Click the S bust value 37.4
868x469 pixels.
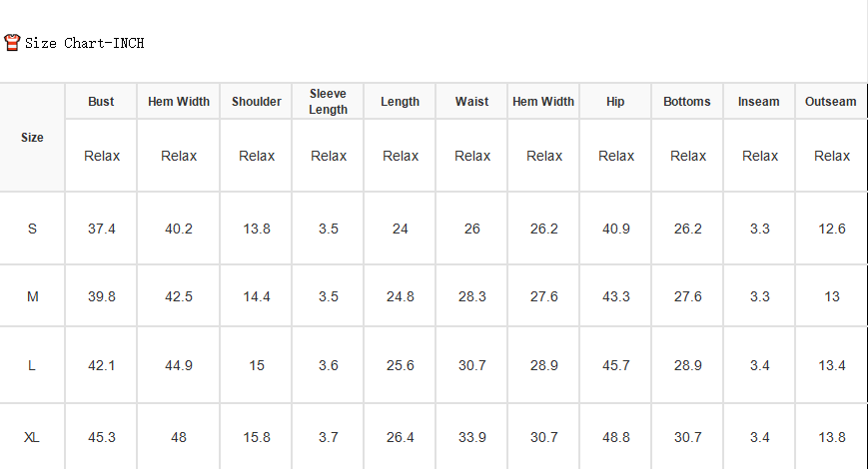tap(101, 229)
